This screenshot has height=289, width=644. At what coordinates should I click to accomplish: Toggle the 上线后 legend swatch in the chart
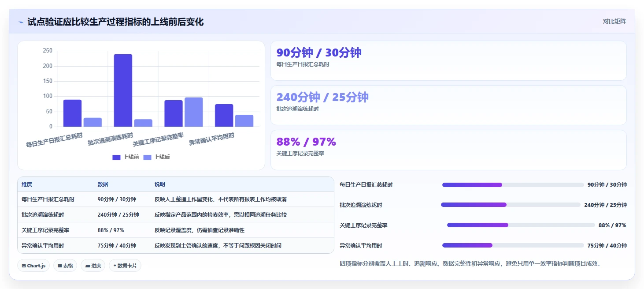click(148, 158)
